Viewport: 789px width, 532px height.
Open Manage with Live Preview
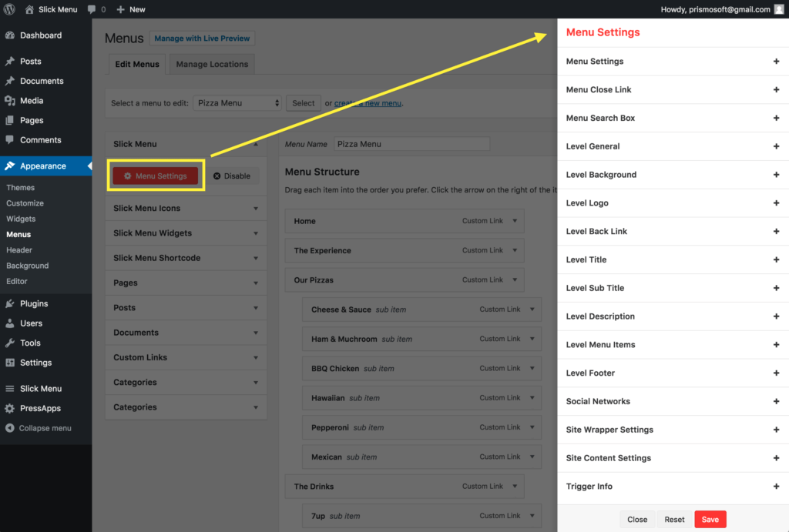(x=202, y=38)
